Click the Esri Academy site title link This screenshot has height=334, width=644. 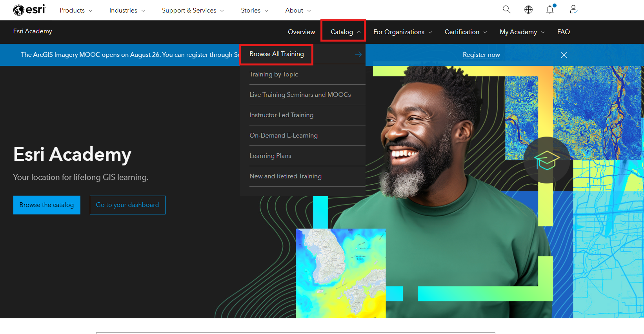[x=33, y=31]
